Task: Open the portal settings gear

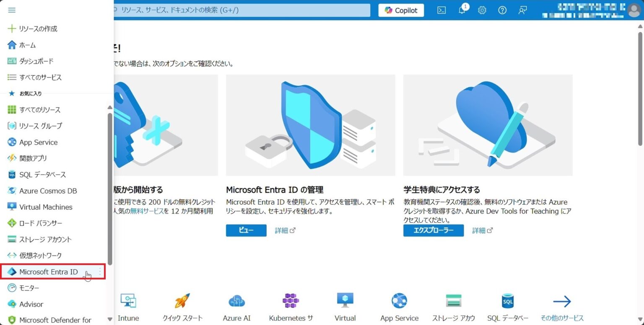Action: point(482,10)
